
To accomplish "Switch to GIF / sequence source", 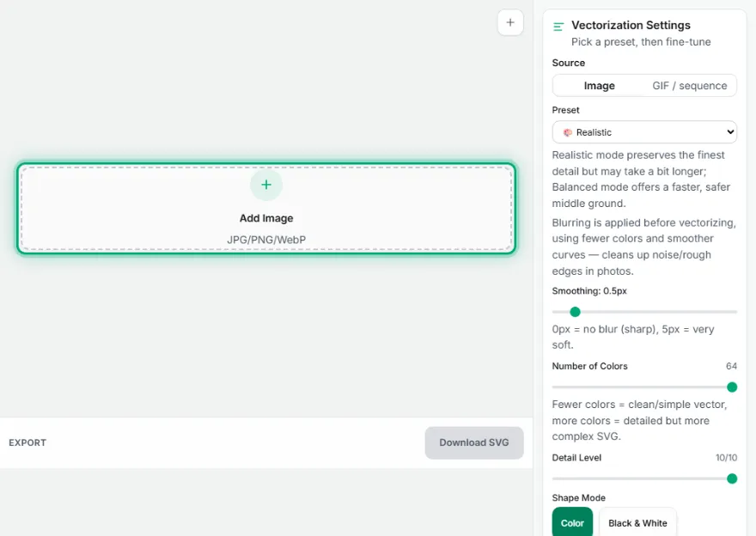I will tap(690, 86).
